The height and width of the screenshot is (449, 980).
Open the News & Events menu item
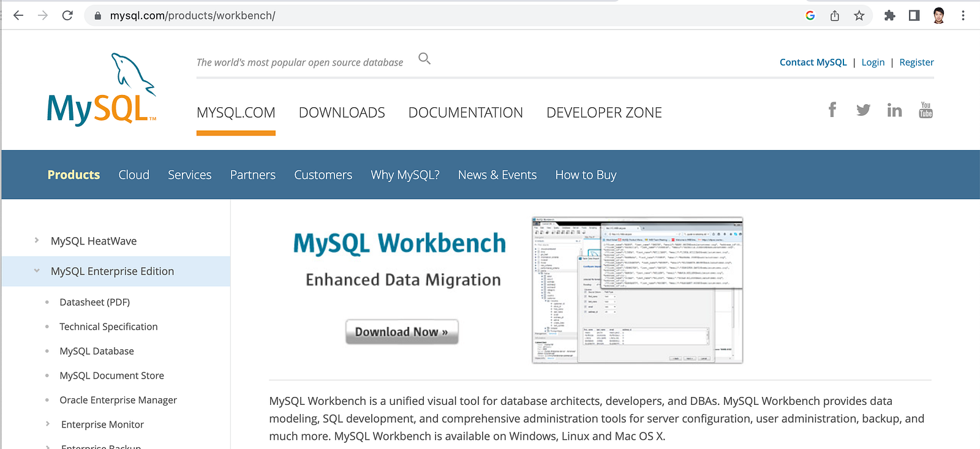click(x=497, y=175)
